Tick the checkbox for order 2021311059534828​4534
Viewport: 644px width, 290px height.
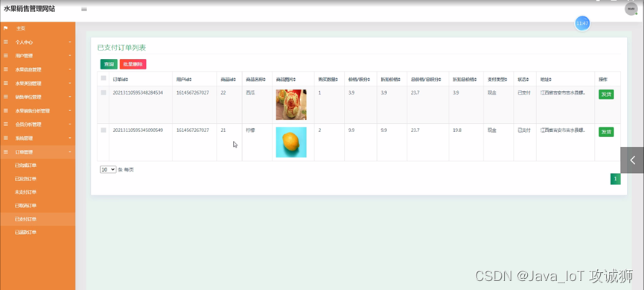tap(103, 93)
